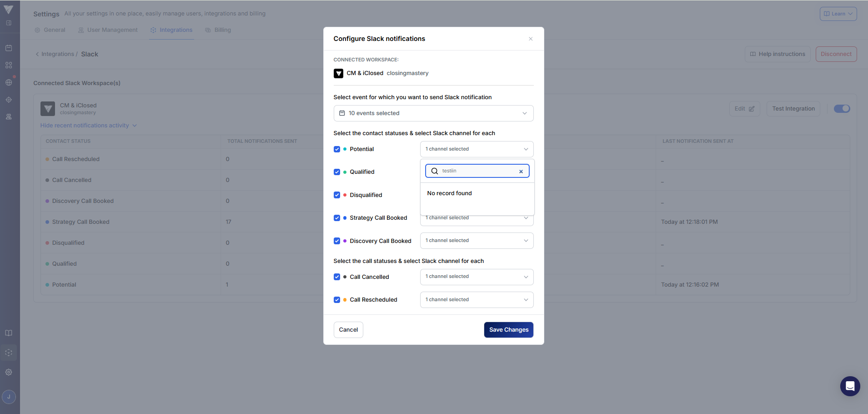The width and height of the screenshot is (868, 414).
Task: Click the user avatar icon at bottom-left
Action: pyautogui.click(x=9, y=397)
